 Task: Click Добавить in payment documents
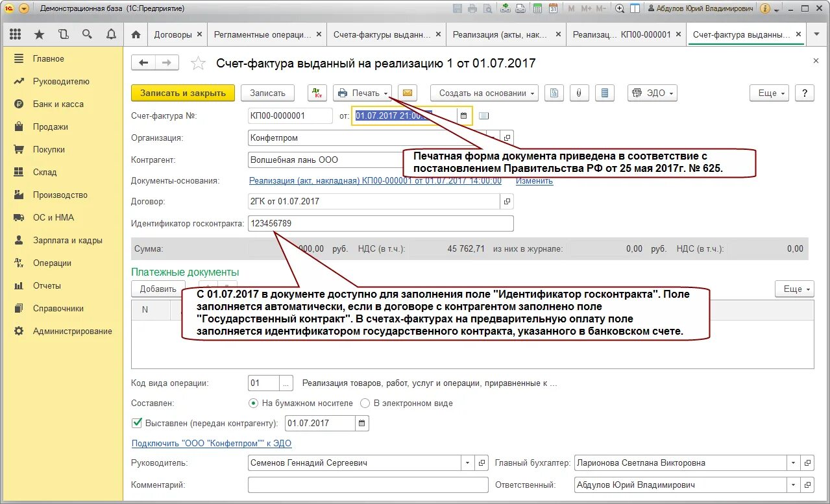point(158,289)
